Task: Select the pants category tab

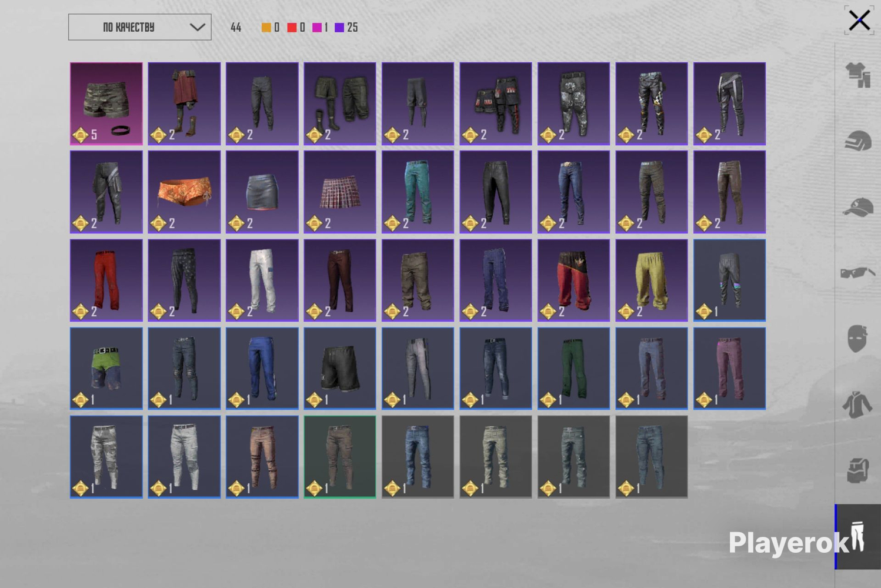Action: [x=858, y=536]
